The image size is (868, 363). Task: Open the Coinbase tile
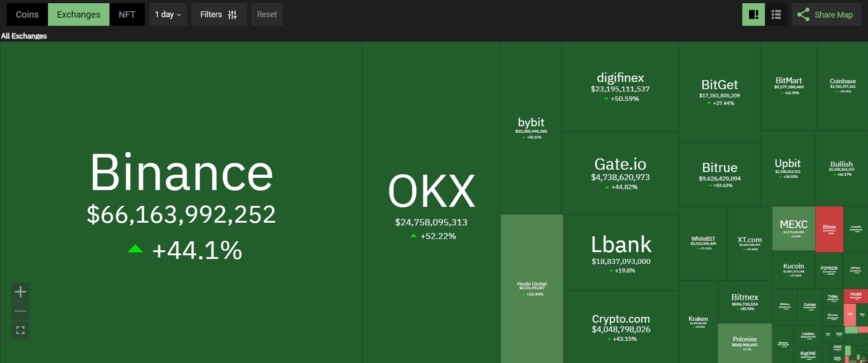point(843,86)
